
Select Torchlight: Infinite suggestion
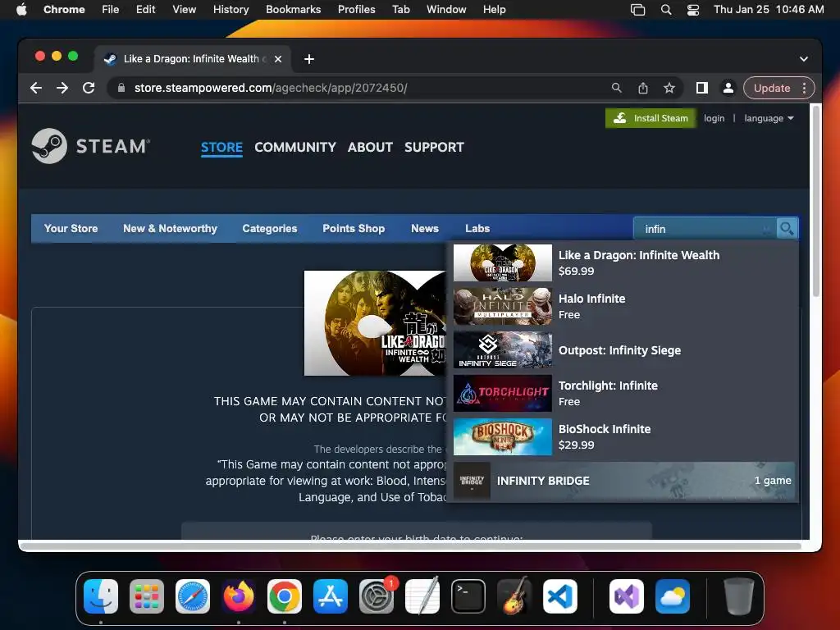(623, 393)
